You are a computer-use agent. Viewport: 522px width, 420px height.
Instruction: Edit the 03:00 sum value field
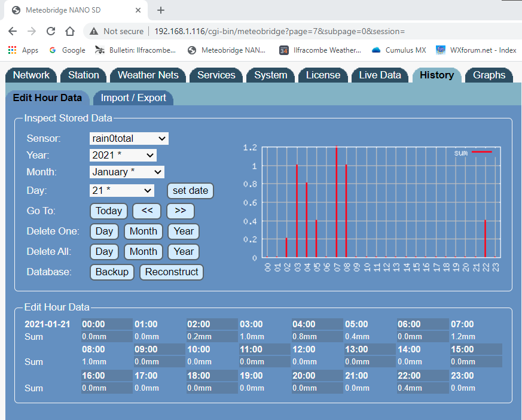pos(264,337)
